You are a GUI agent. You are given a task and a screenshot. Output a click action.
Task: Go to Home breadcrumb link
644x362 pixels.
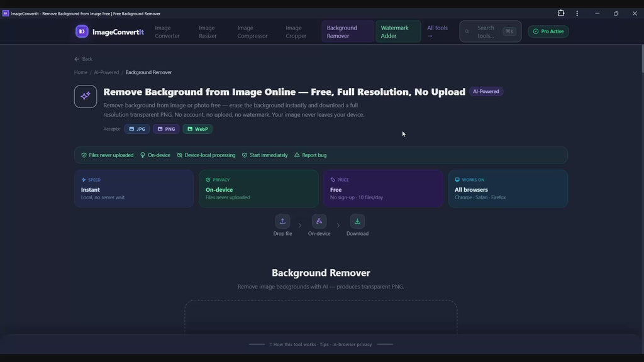(x=80, y=72)
